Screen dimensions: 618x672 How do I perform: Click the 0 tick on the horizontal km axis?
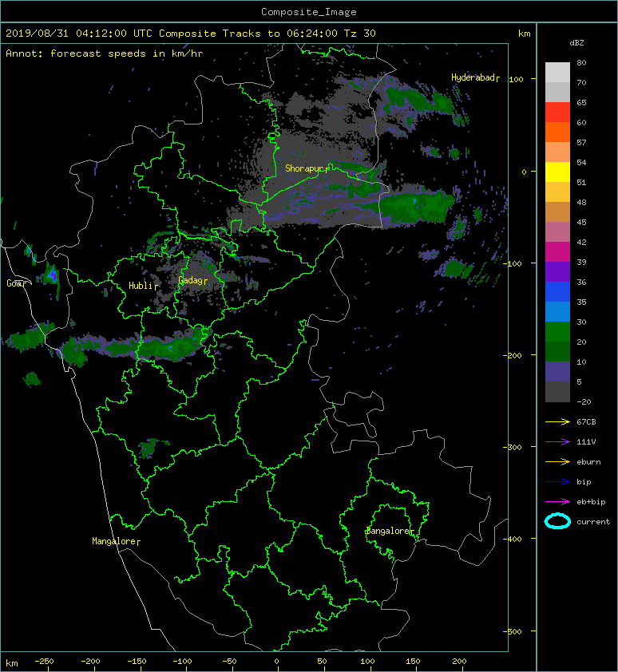[276, 662]
